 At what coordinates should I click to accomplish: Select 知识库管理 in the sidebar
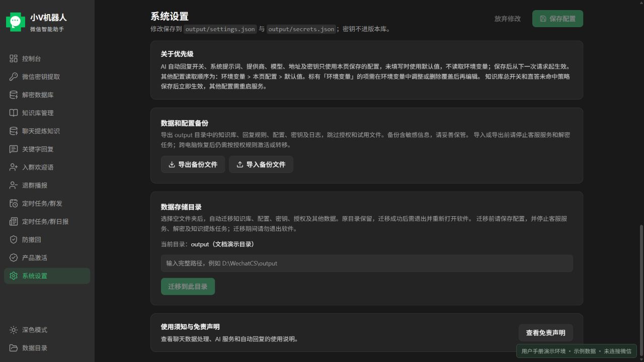pos(47,113)
